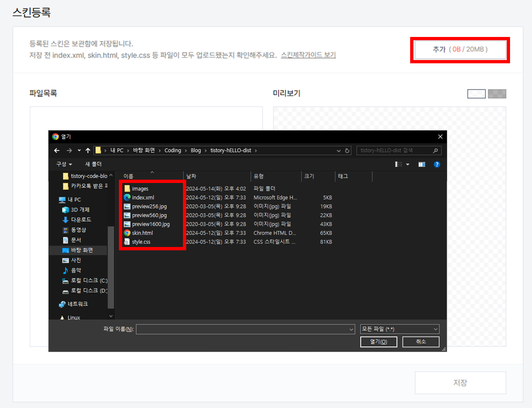Toggle the preview pane visibility icon

pos(422,164)
